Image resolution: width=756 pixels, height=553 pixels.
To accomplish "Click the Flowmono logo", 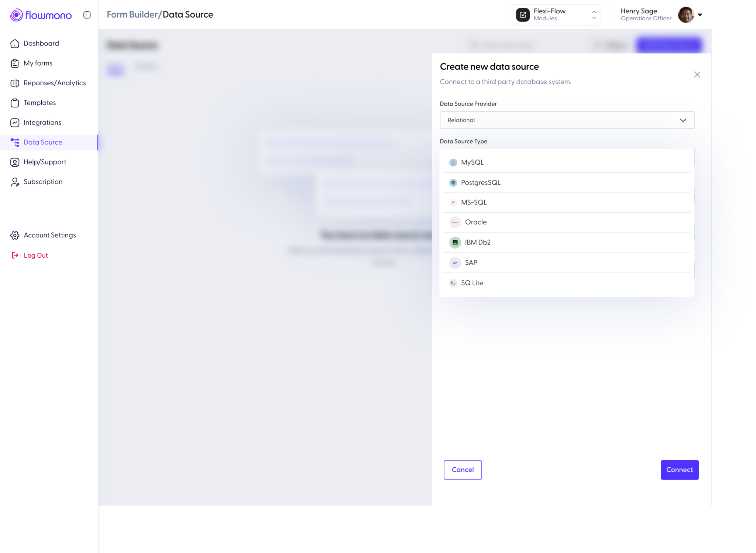I will pos(41,15).
